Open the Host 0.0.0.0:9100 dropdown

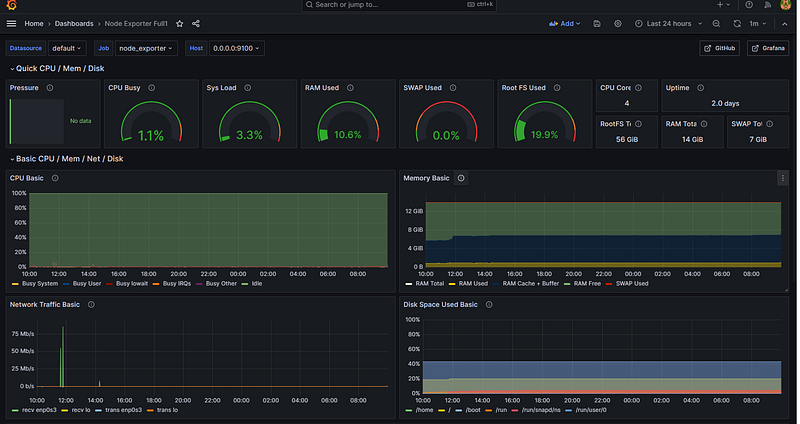237,48
